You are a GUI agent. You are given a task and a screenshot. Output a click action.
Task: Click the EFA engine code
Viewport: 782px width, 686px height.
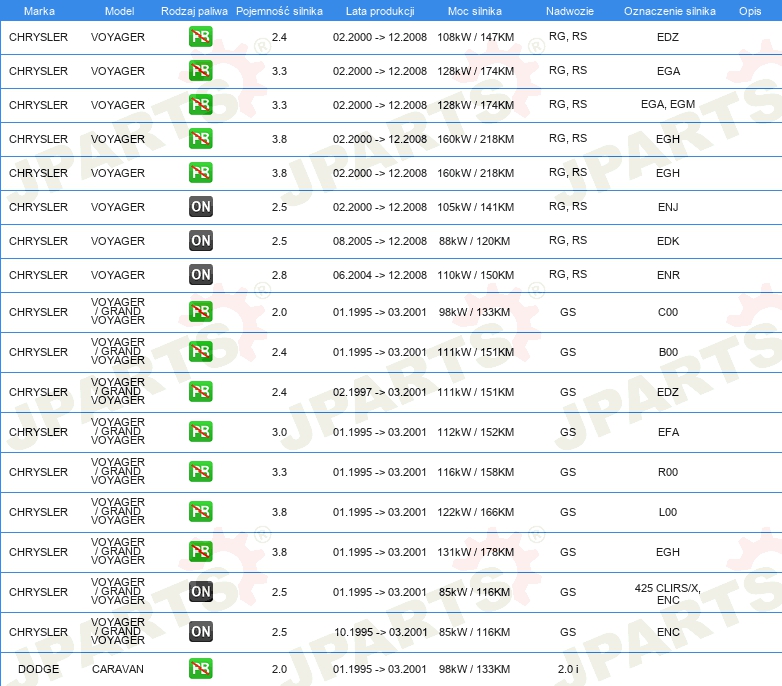pos(668,432)
